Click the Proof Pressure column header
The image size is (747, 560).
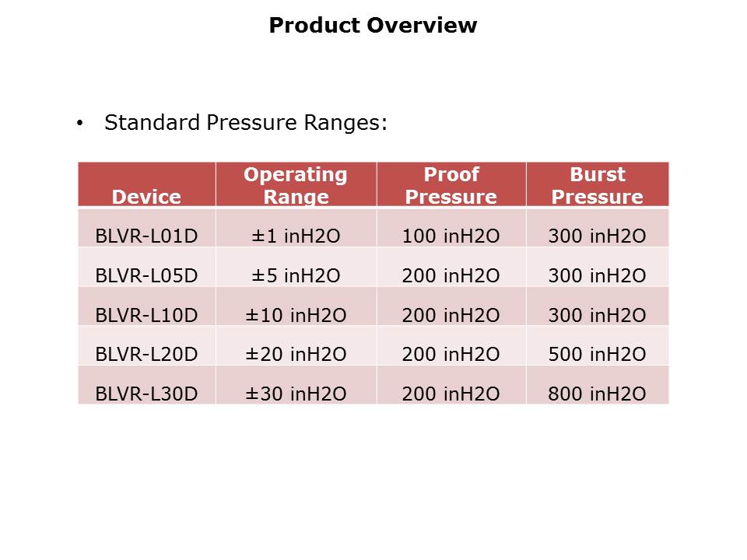(x=451, y=185)
